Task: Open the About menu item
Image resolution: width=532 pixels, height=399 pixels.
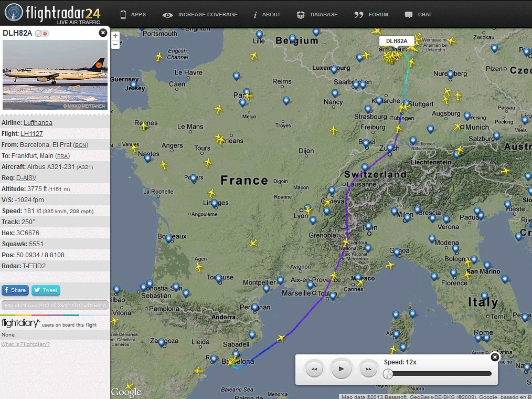Action: [267, 15]
